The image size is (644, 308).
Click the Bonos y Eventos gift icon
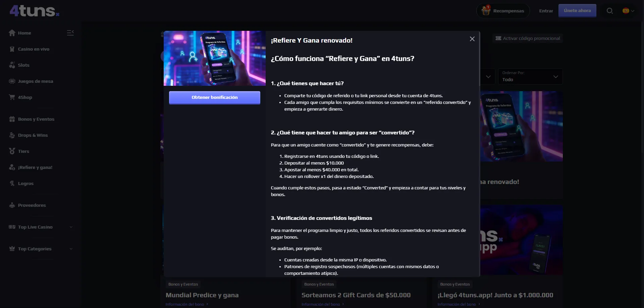[x=12, y=119]
